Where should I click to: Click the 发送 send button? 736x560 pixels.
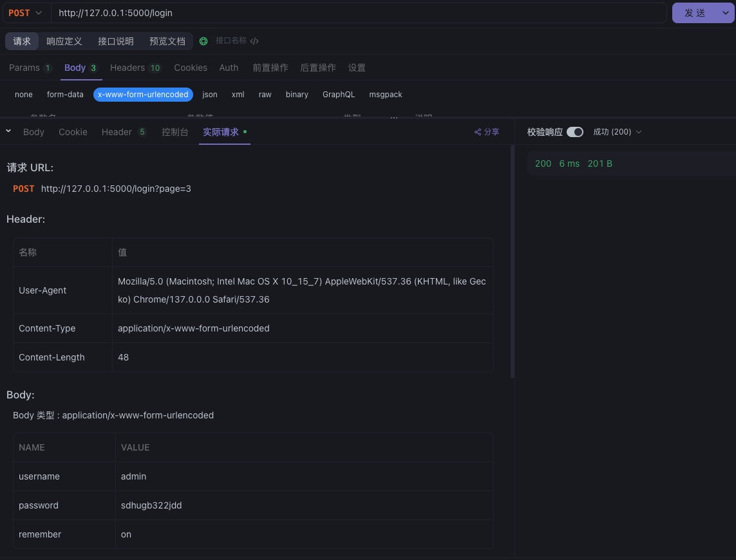tap(695, 13)
